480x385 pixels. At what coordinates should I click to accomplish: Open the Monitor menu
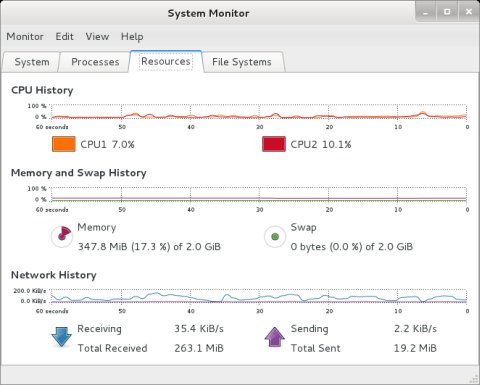25,36
